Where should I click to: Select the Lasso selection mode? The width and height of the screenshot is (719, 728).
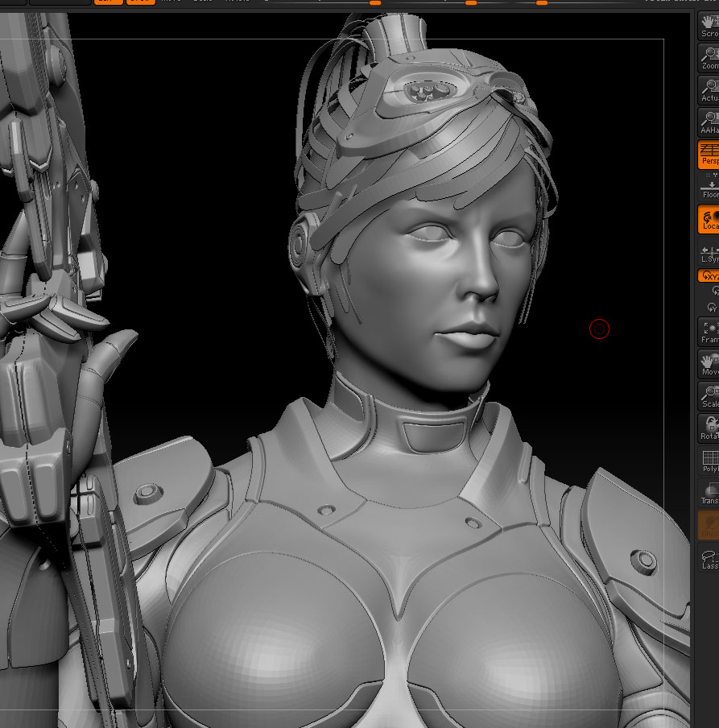click(x=709, y=558)
